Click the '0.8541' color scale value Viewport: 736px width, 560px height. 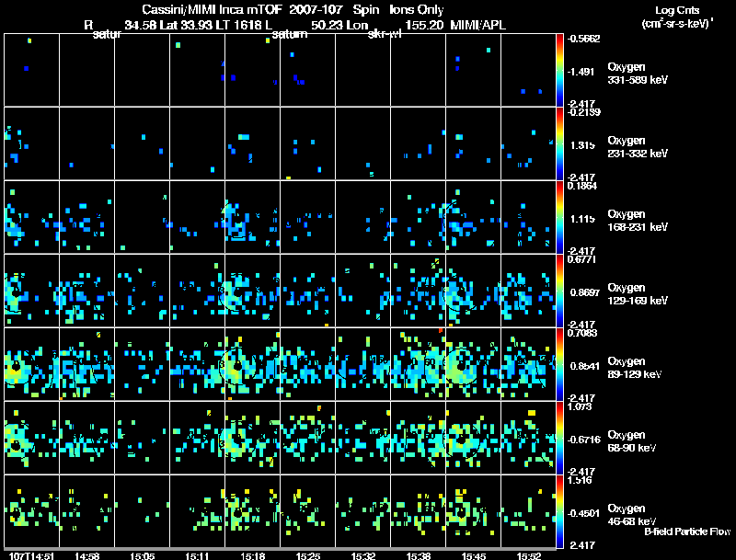click(x=584, y=366)
